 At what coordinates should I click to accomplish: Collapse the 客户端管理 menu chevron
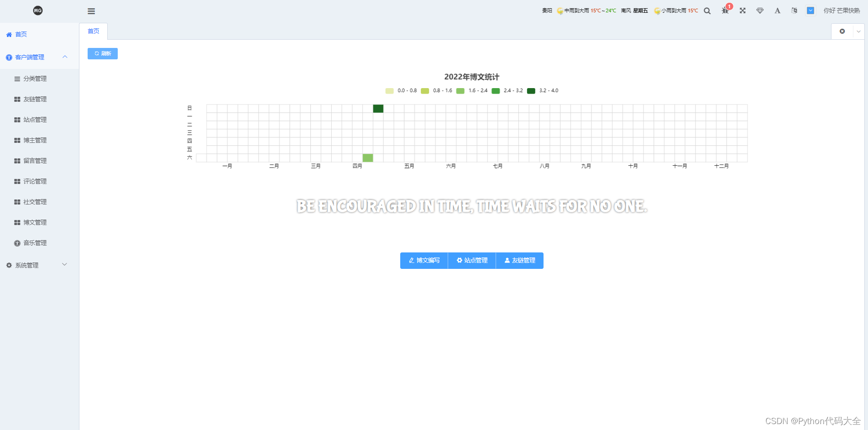point(65,57)
